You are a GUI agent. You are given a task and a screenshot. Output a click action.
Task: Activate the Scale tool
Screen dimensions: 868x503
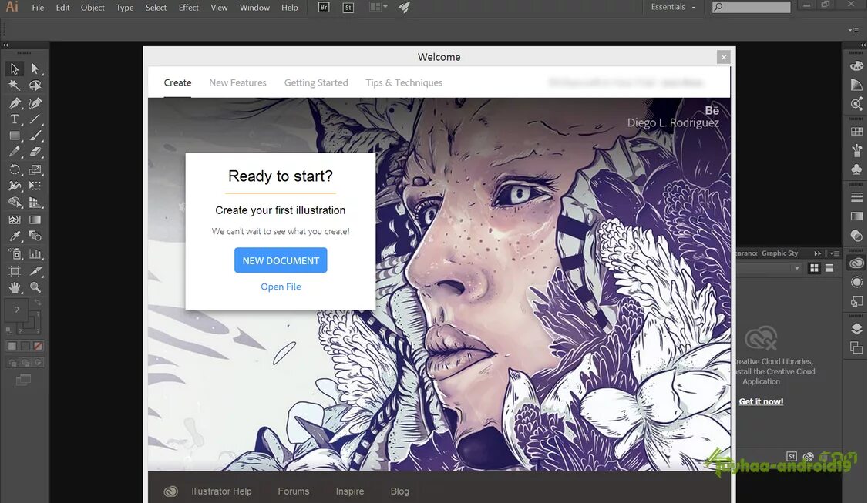(35, 169)
